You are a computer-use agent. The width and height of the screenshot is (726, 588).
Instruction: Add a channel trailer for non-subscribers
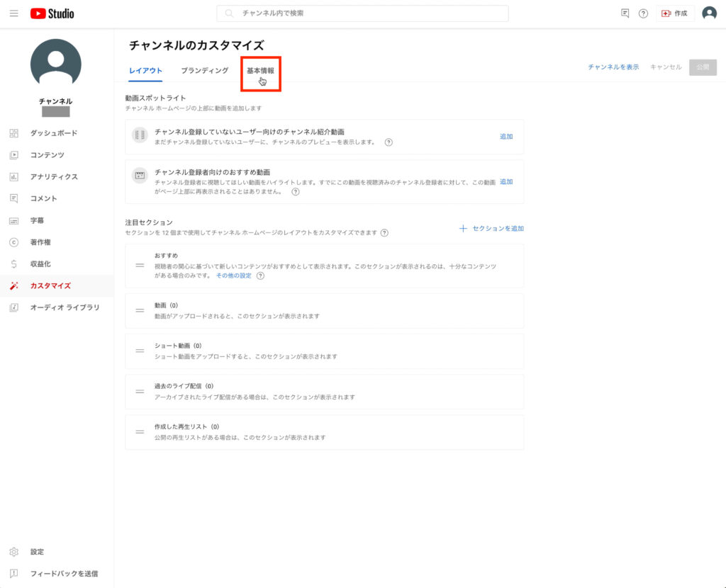506,137
